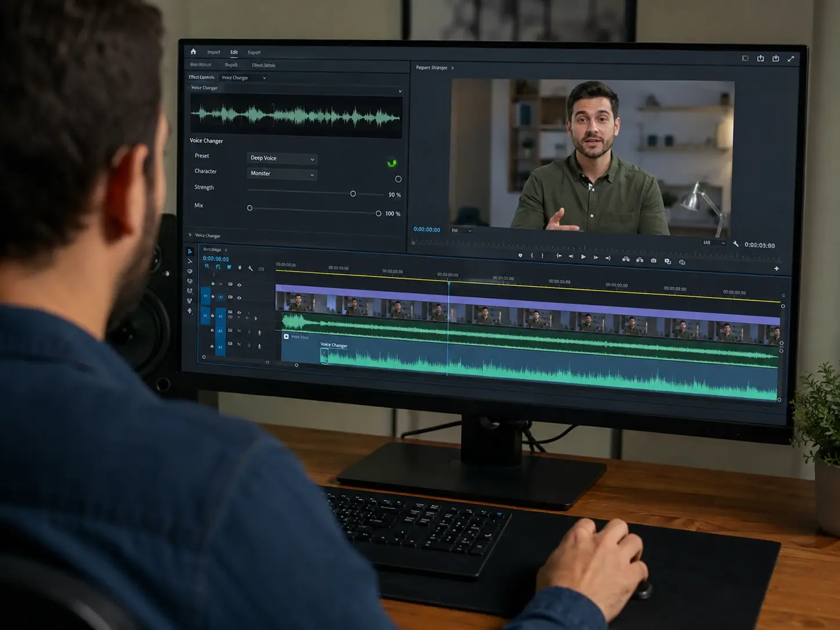Click the blue V1 source patch button
Screen dimensions: 840x630
(x=205, y=296)
